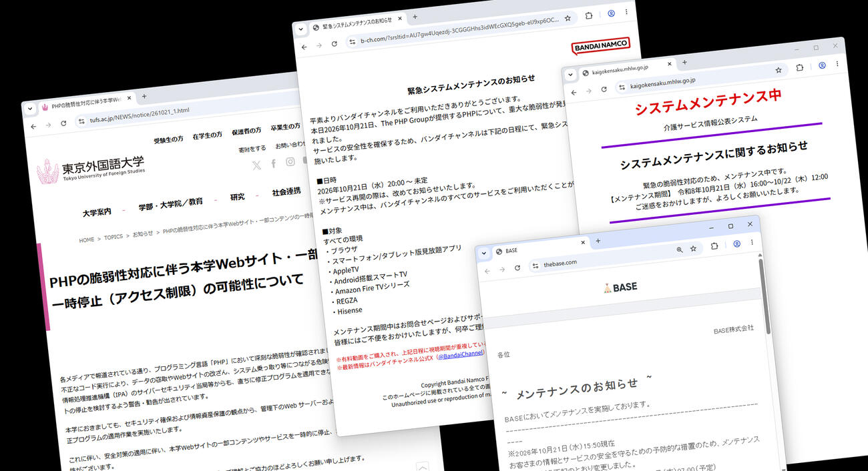Viewport: 868px width, 471px height.
Task: Open site info icon beside kaigokensaku URL
Action: coord(622,87)
